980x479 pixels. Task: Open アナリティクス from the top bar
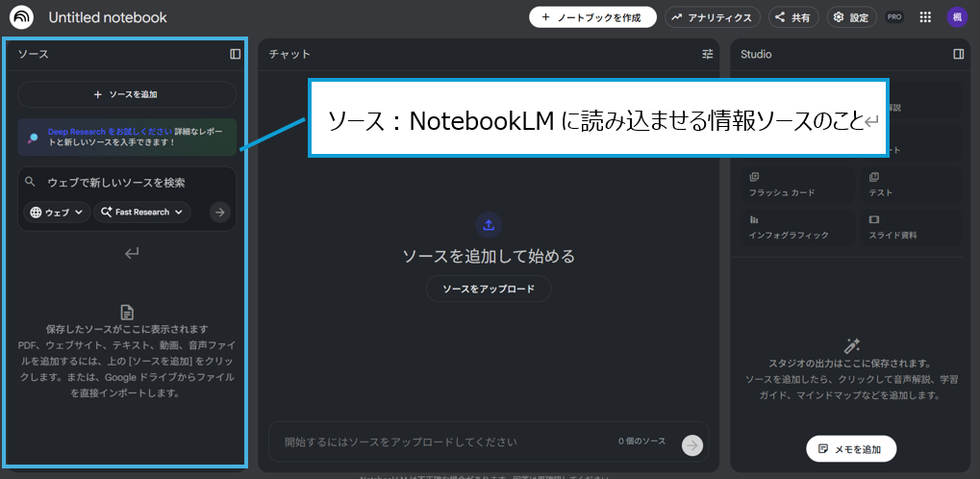pyautogui.click(x=713, y=17)
